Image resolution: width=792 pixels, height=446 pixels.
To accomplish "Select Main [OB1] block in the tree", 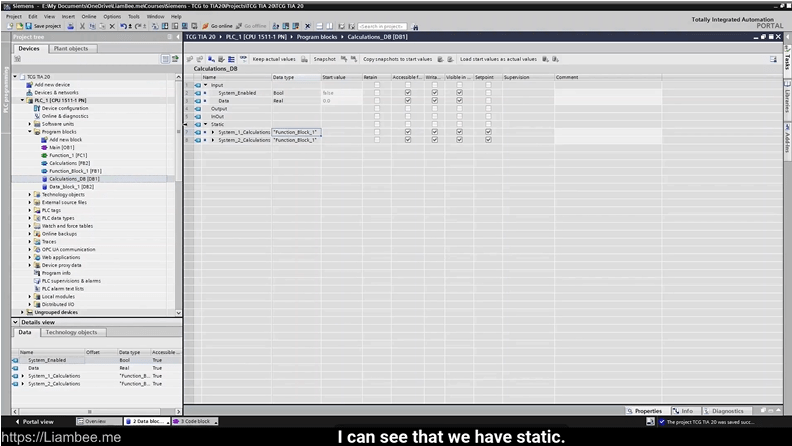I will click(x=62, y=147).
